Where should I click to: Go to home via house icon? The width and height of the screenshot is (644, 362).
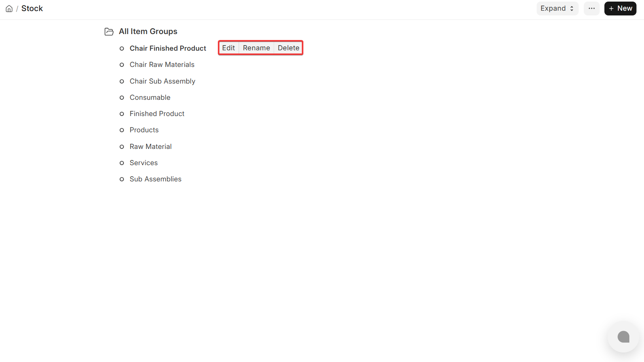click(9, 9)
